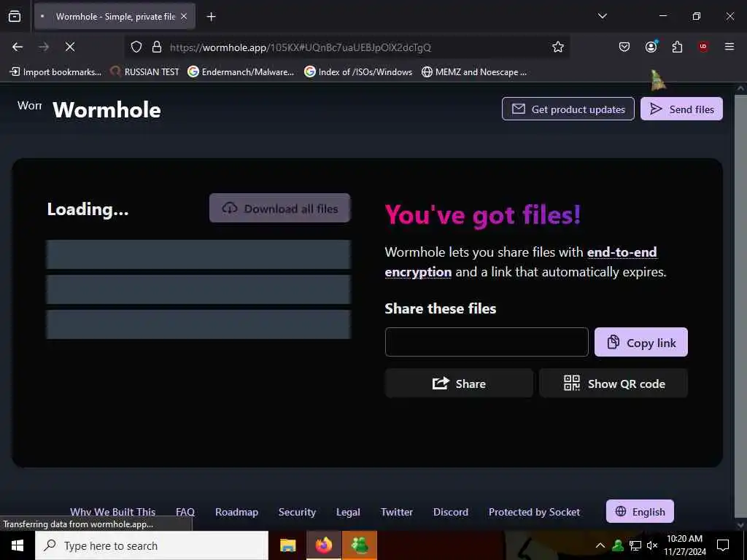Screen dimensions: 747x560
Task: Click the Share button
Action: (459, 384)
